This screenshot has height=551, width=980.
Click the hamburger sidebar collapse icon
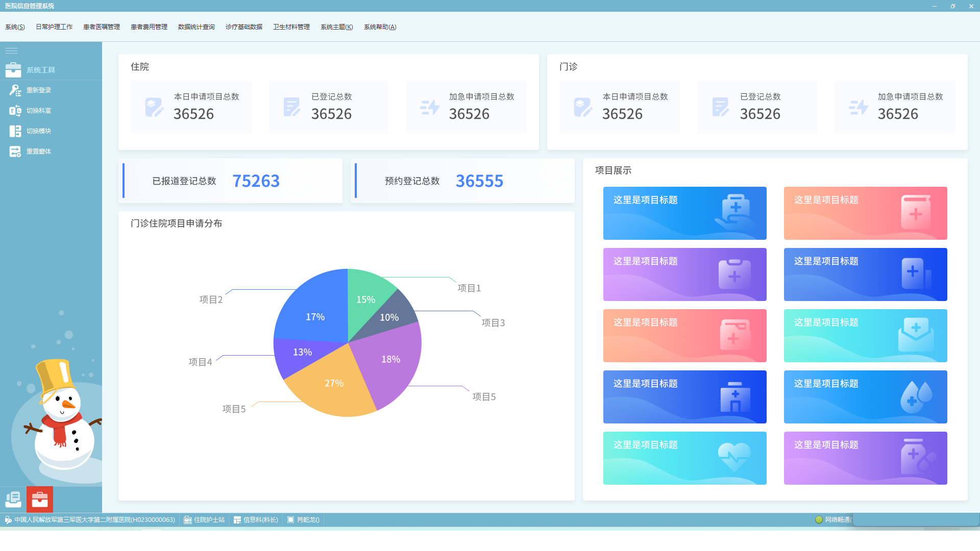11,51
